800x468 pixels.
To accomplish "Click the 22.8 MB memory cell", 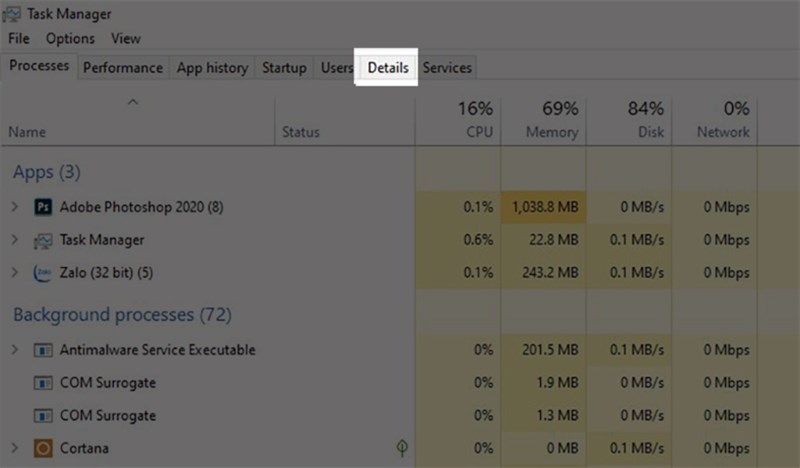I will [x=543, y=239].
